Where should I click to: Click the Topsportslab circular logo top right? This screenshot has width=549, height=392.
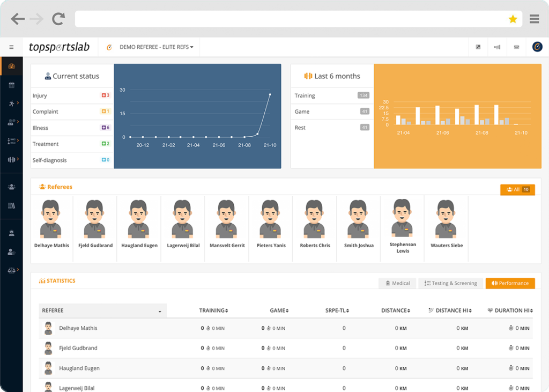(536, 47)
